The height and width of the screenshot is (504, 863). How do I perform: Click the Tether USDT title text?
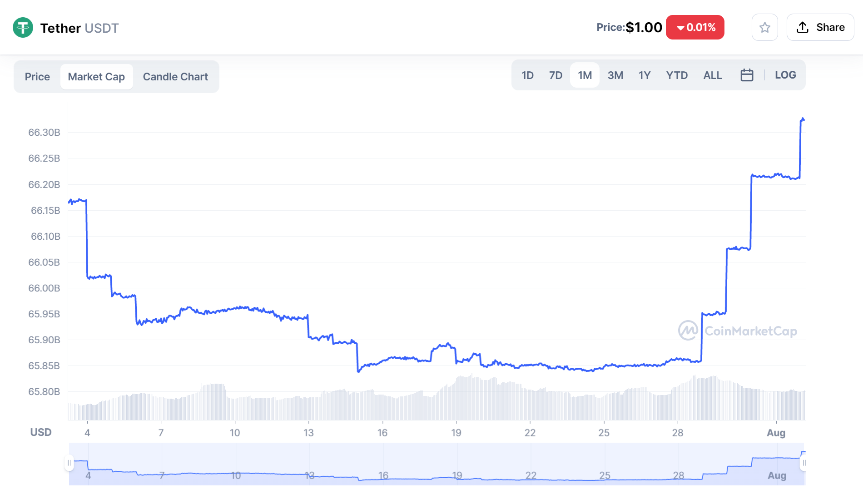click(79, 28)
